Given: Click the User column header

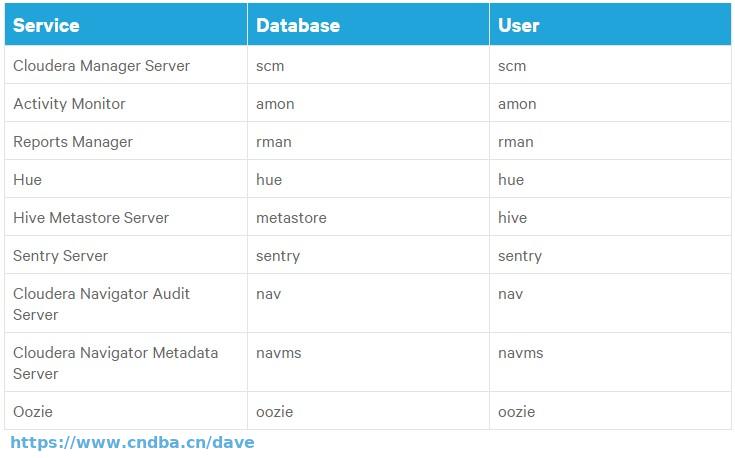Looking at the screenshot, I should [x=610, y=24].
